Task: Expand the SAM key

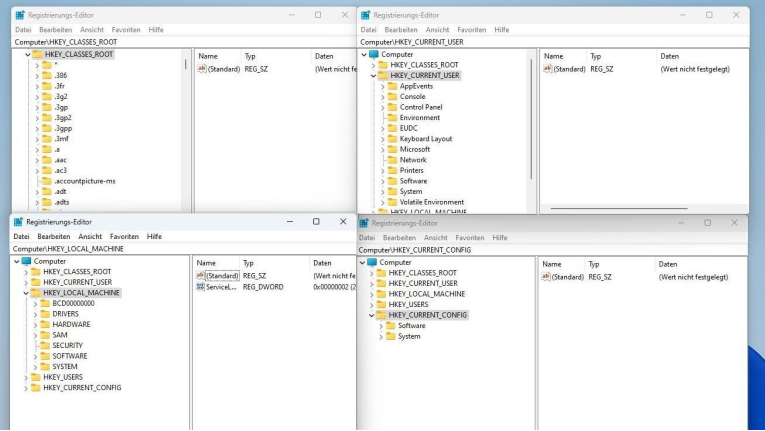Action: 35,335
